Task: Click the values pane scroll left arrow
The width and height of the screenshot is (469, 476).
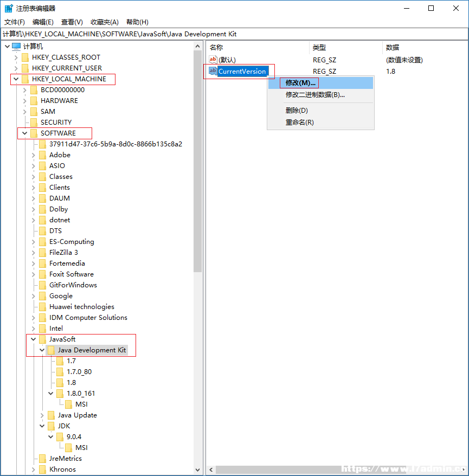Action: pos(211,470)
